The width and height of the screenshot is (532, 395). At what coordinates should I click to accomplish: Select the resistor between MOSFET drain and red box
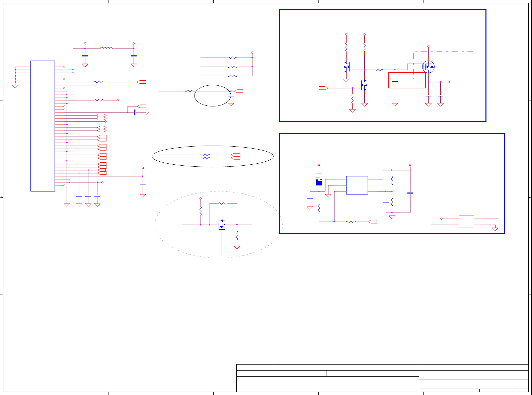378,70
